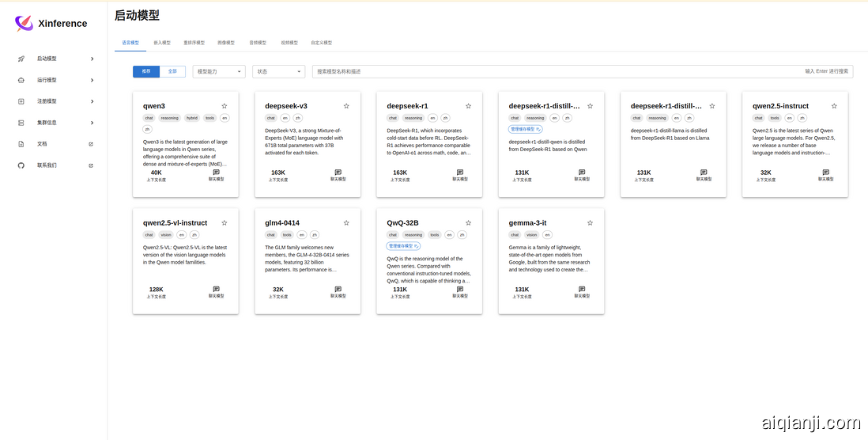This screenshot has height=440, width=868.
Task: Open the 模型能力 dropdown
Action: [219, 71]
